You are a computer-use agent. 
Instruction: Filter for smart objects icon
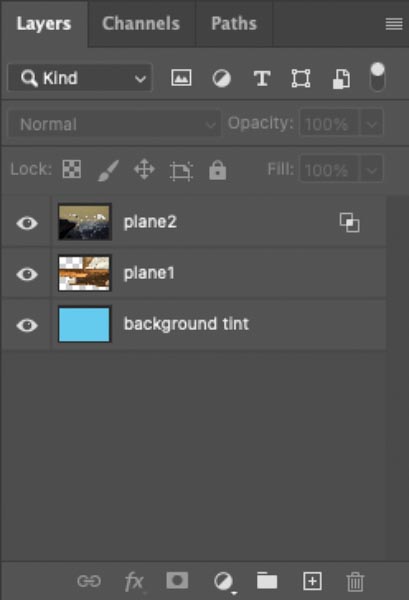[x=341, y=79]
